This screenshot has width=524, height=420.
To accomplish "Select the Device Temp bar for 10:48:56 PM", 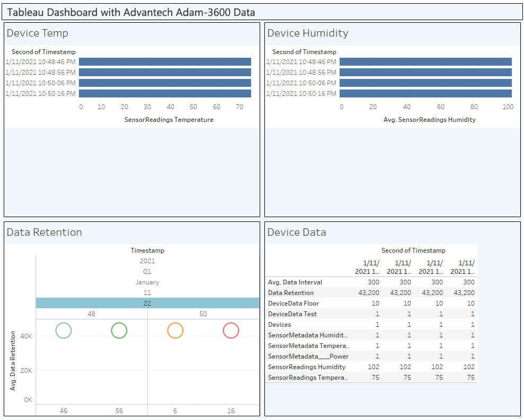I will [165, 73].
